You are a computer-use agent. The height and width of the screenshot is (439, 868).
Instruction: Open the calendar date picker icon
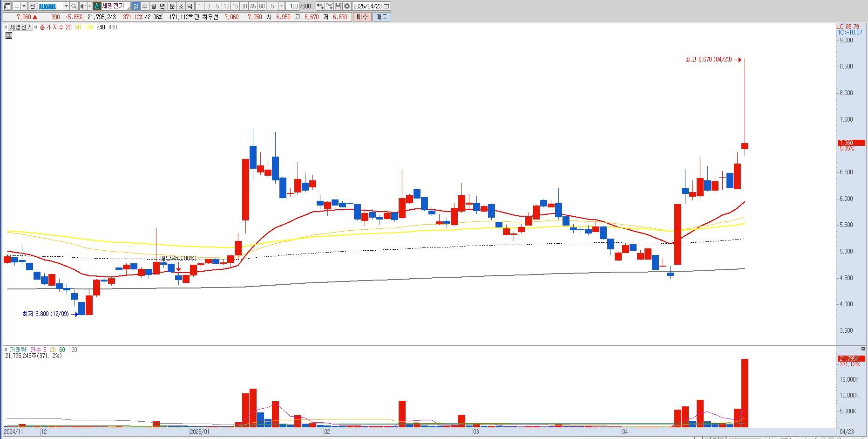pyautogui.click(x=386, y=6)
